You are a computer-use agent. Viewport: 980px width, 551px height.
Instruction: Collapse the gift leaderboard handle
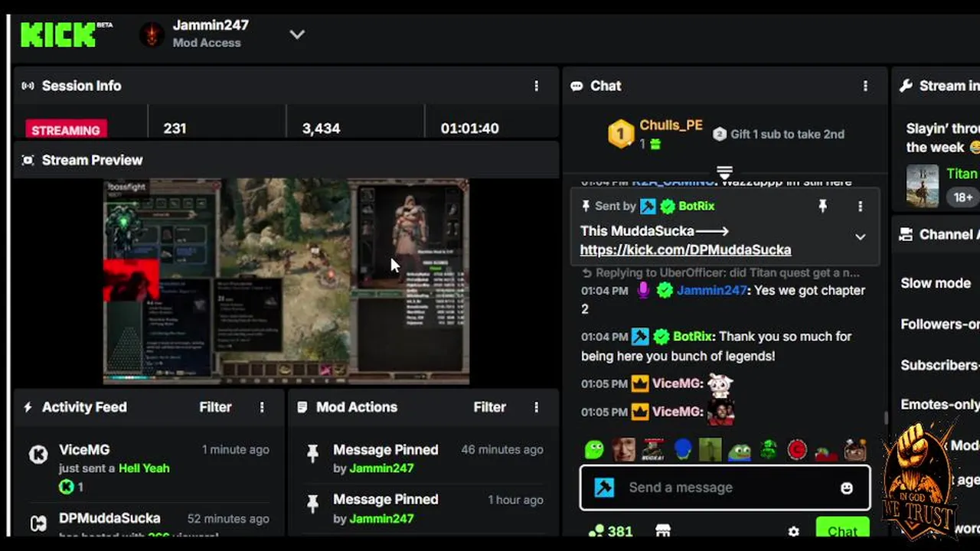click(x=724, y=171)
